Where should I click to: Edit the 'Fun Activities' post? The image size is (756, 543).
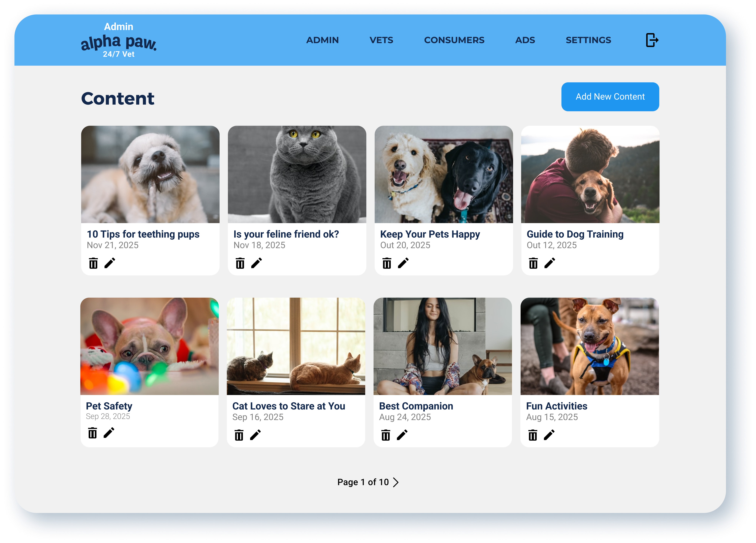point(549,435)
